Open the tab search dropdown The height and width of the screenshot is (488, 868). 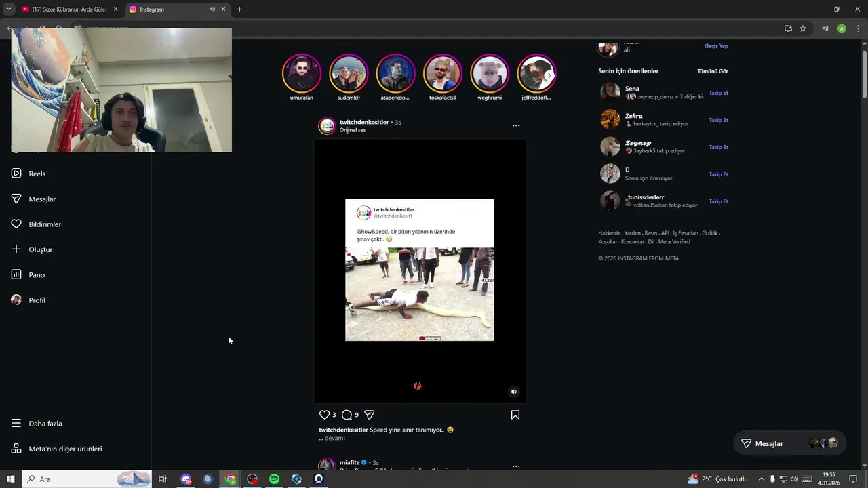click(9, 9)
